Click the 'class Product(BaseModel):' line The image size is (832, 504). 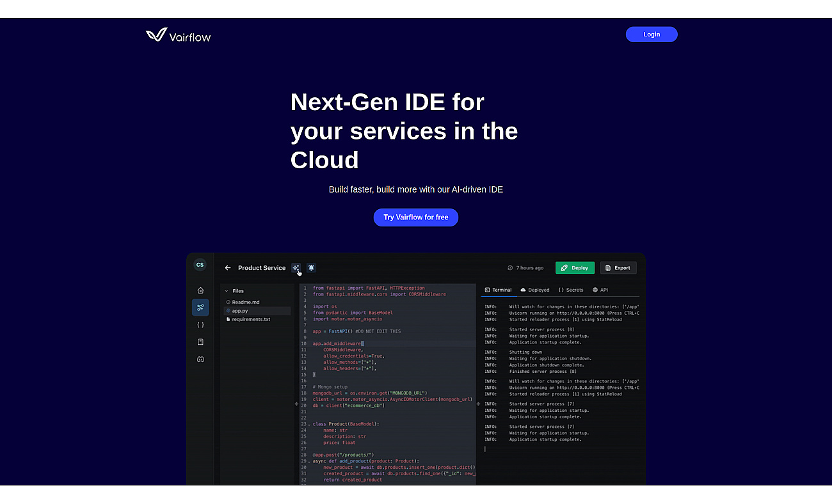[x=346, y=424]
